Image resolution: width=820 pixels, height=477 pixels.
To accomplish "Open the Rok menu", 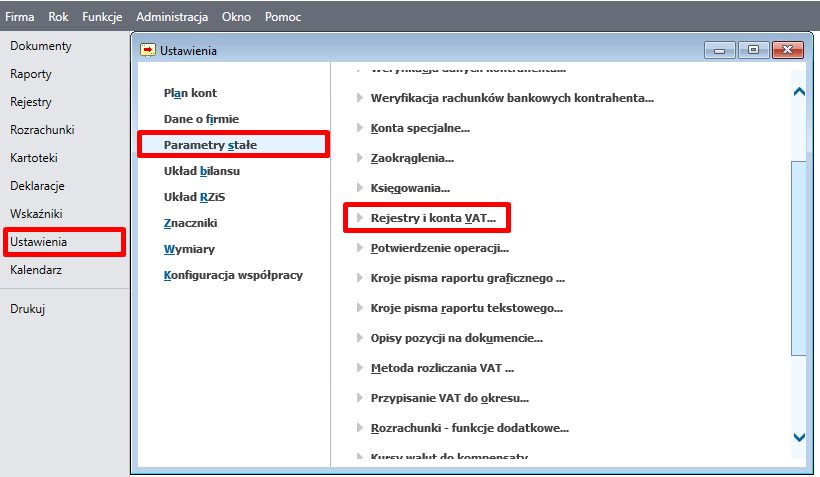I will point(58,17).
